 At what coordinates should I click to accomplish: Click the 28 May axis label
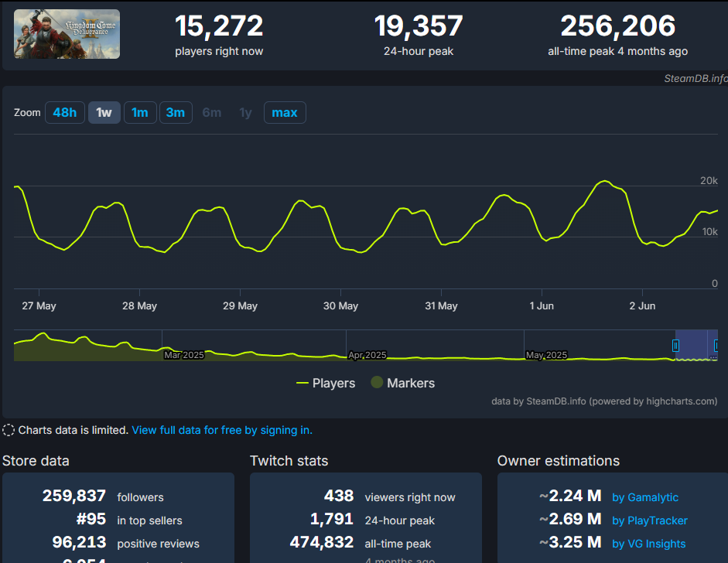[140, 306]
